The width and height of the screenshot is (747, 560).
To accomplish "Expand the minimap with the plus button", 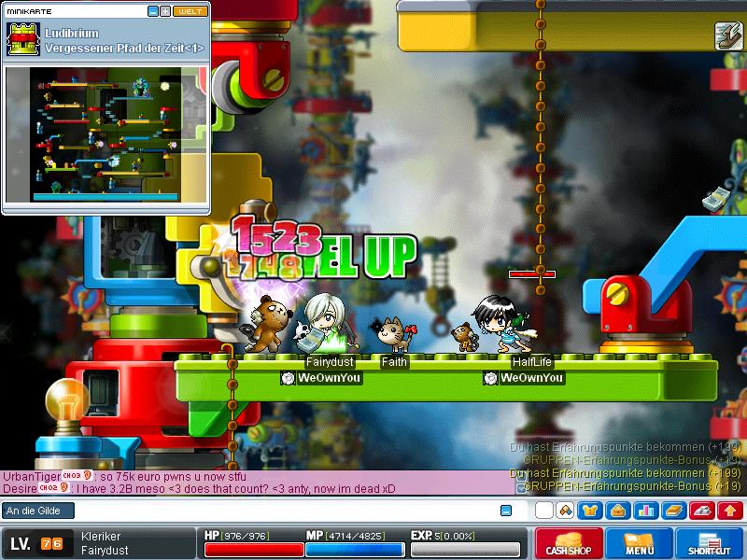I will (x=165, y=11).
